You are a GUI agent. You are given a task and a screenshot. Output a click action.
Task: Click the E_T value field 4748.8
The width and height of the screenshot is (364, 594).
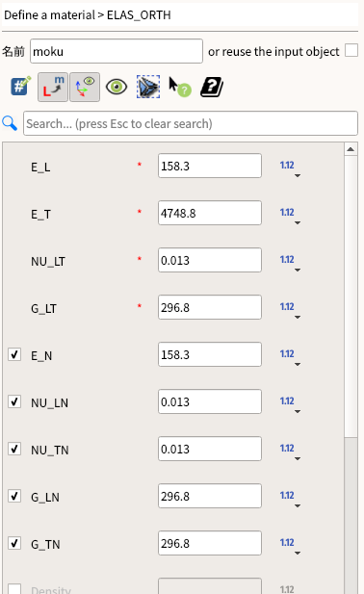(x=210, y=213)
